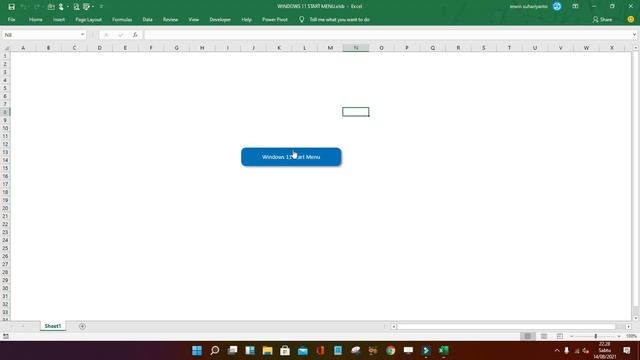The height and width of the screenshot is (360, 640).
Task: Click the 100% zoom level text
Action: (631, 336)
